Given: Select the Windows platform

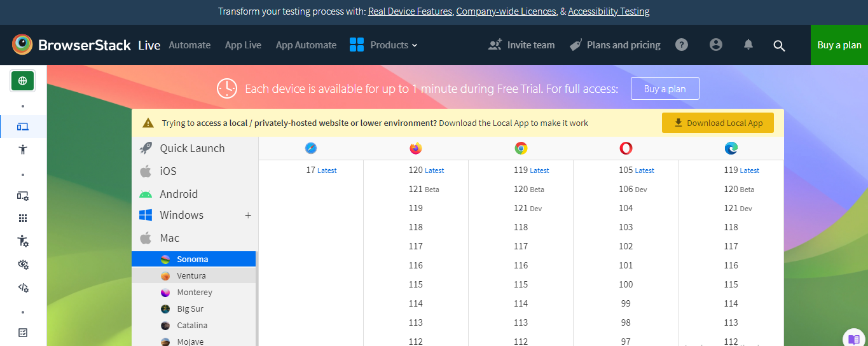Looking at the screenshot, I should [x=181, y=215].
